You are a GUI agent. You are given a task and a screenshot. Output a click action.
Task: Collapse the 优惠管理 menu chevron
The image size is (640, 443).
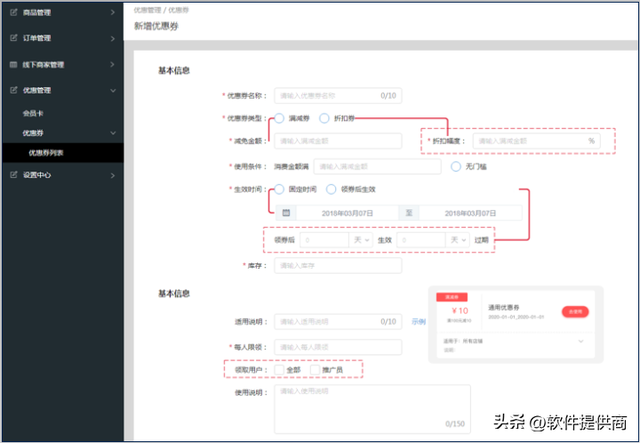(x=113, y=90)
